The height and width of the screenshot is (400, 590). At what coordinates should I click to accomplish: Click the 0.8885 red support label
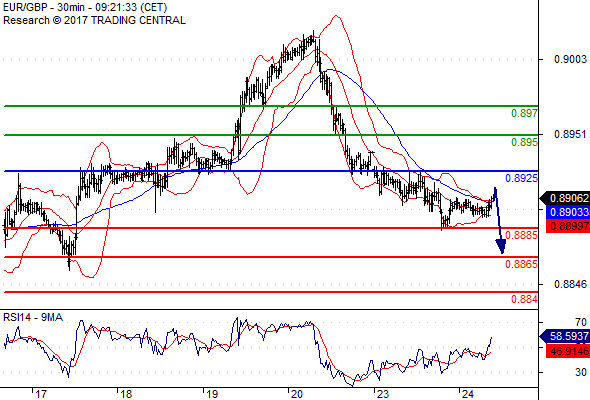pos(522,235)
